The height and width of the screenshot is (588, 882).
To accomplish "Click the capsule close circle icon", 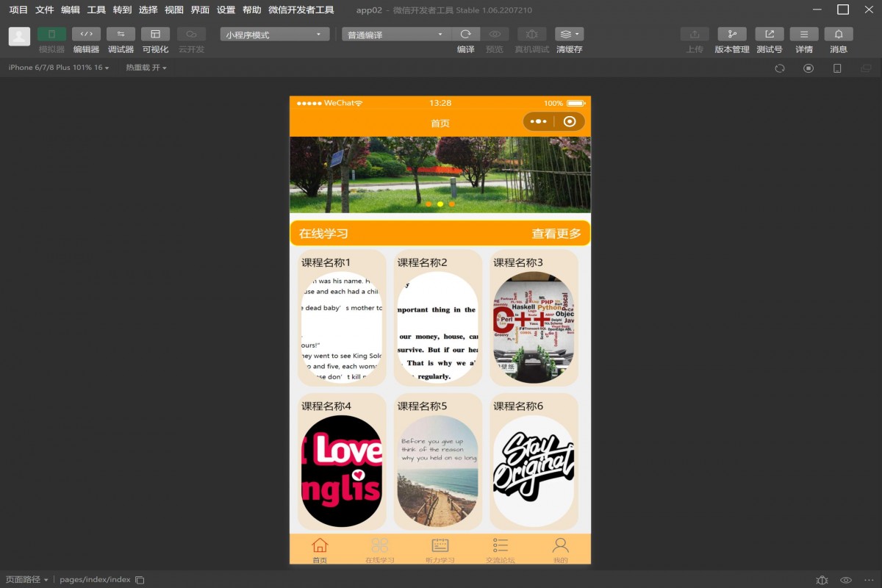I will click(570, 122).
